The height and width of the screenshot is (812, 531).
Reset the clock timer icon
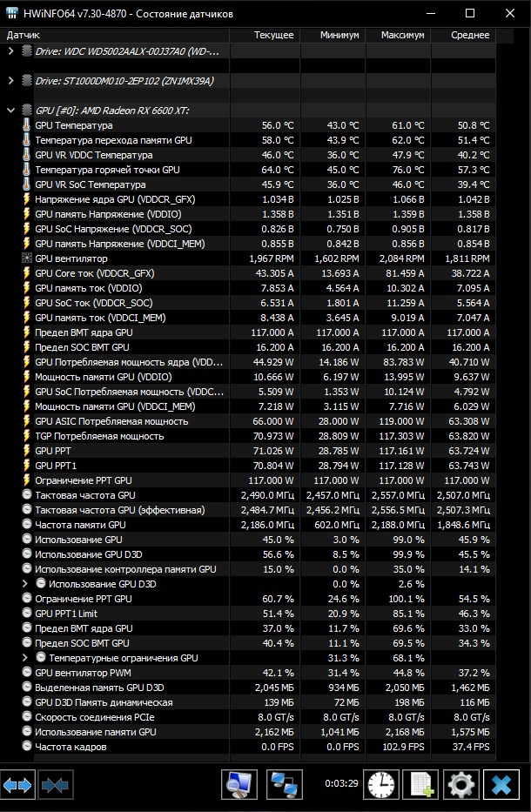tap(381, 785)
